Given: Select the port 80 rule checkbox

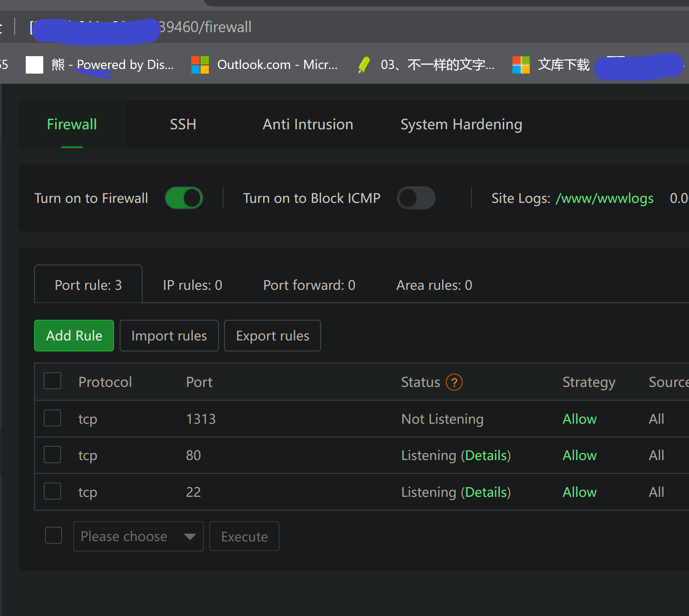Looking at the screenshot, I should tap(52, 455).
